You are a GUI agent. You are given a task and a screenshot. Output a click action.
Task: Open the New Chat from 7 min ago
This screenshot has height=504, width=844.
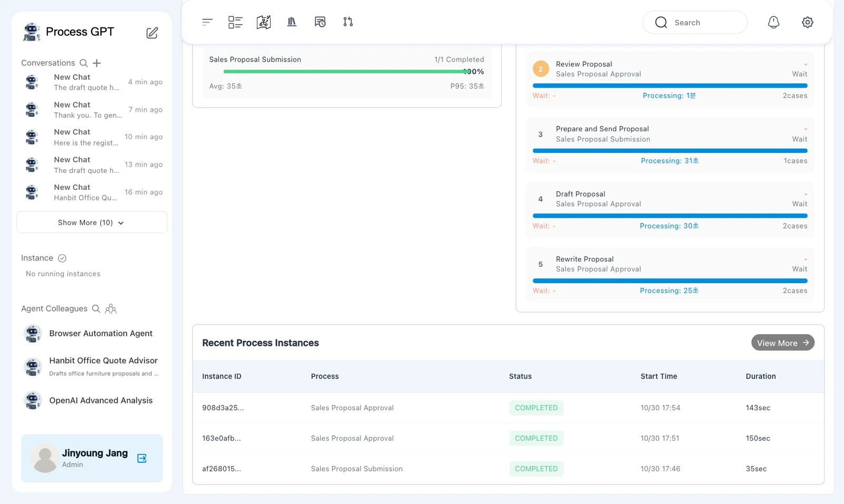point(92,110)
